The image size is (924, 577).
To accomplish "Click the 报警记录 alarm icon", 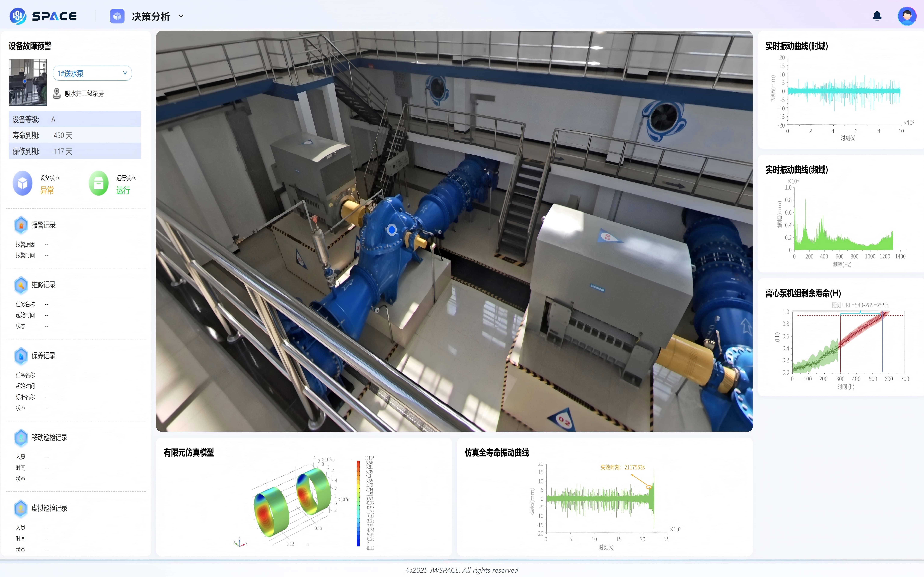I will point(21,225).
